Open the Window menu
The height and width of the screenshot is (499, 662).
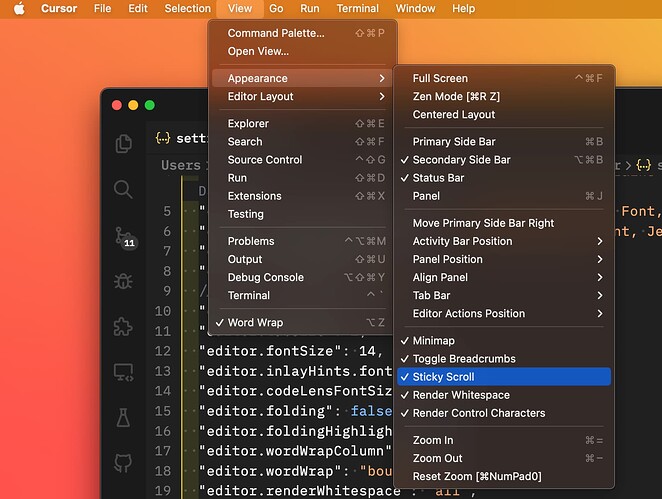[415, 8]
